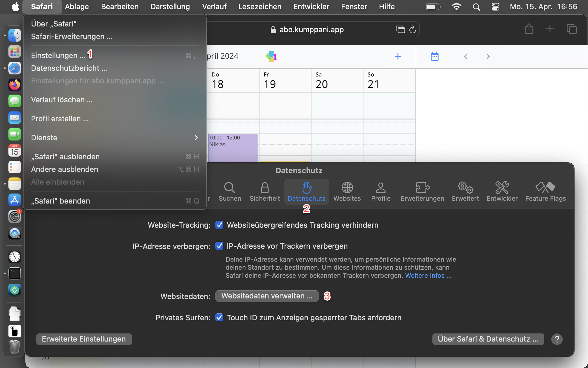Image resolution: width=588 pixels, height=368 pixels.
Task: Open the Trash in the Dock
Action: tap(14, 347)
